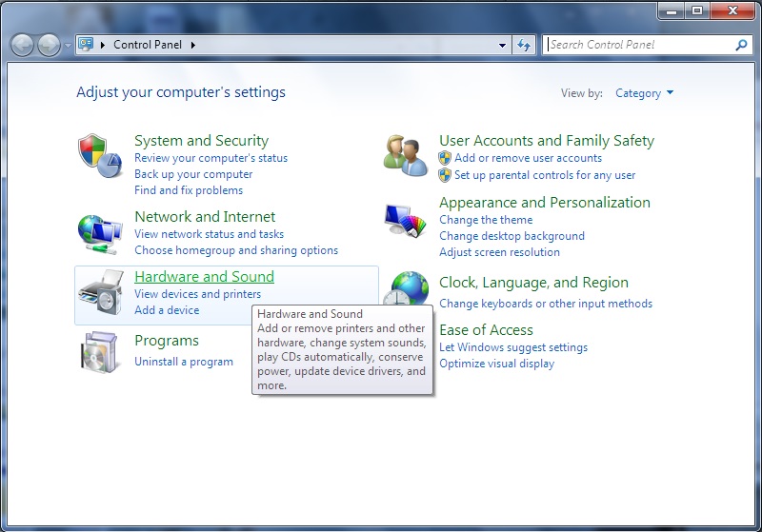Open the View by Category dropdown
This screenshot has width=762, height=532.
click(x=644, y=93)
